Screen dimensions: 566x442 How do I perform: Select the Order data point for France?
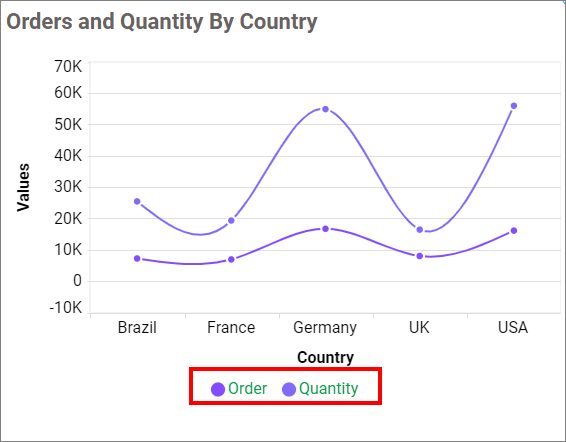231,259
